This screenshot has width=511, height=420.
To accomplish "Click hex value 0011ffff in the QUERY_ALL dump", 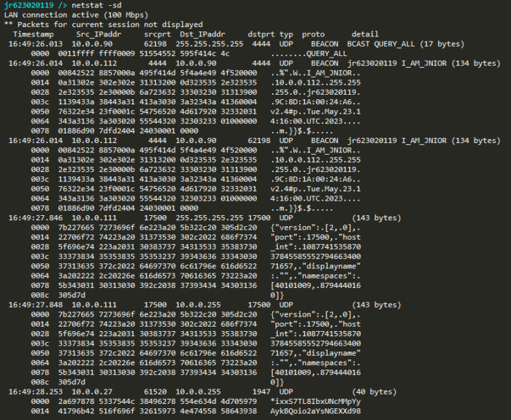I will point(76,53).
